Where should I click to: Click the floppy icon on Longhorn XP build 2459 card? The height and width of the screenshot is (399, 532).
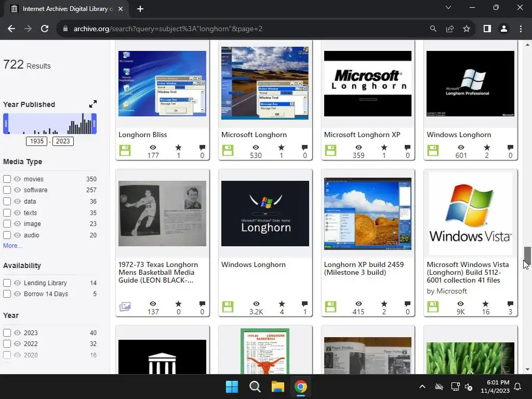(x=330, y=307)
